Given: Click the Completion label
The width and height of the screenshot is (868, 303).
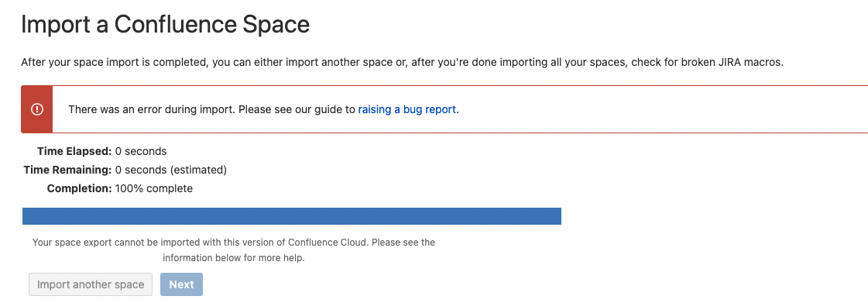Looking at the screenshot, I should tap(79, 188).
